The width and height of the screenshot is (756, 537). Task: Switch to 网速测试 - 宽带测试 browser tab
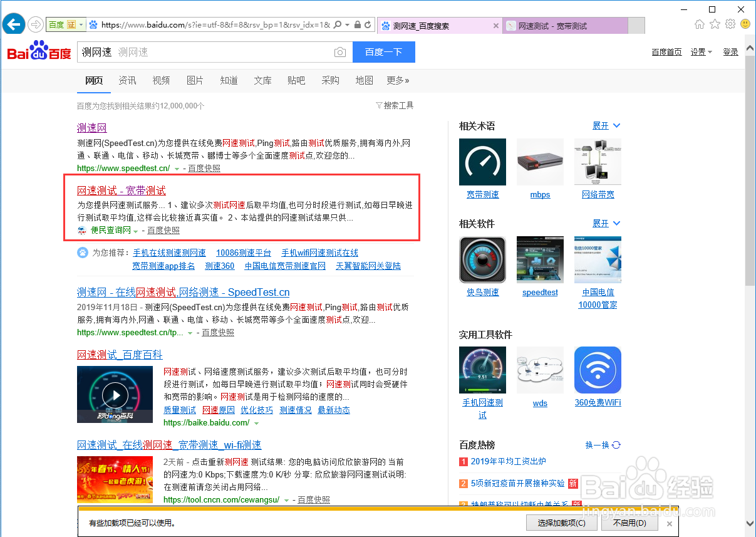(x=565, y=26)
